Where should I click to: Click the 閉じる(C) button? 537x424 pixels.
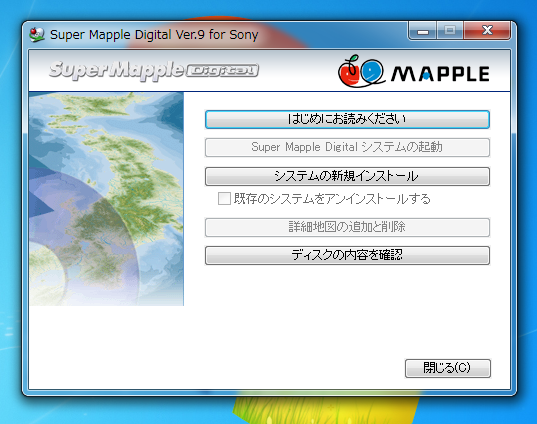click(448, 368)
